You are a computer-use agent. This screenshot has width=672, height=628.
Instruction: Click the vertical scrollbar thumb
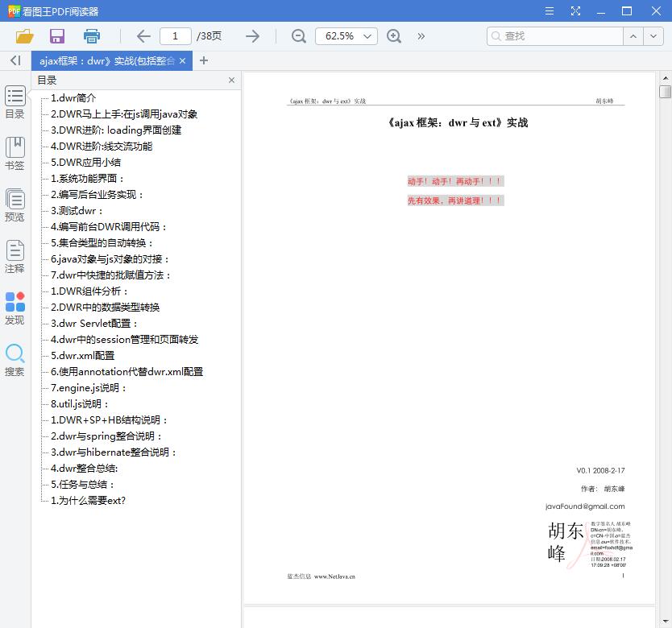(x=665, y=92)
